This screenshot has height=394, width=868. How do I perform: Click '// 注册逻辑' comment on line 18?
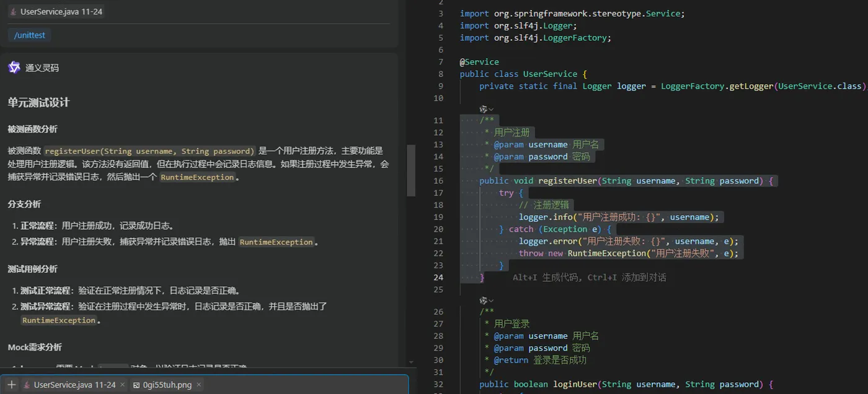pos(544,205)
